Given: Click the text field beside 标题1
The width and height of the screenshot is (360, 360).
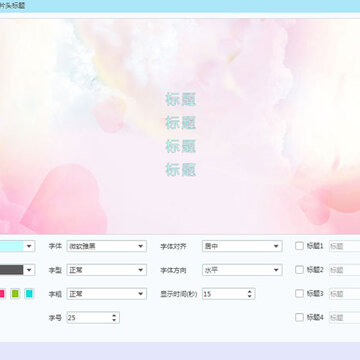Looking at the screenshot, I should click(x=345, y=246).
